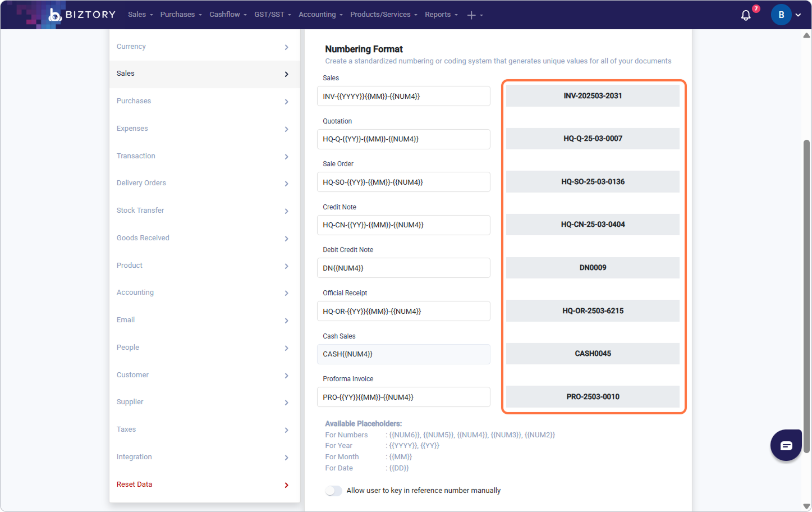Screen dimensions: 812x512
Task: Click the Quotation format field
Action: coord(403,139)
